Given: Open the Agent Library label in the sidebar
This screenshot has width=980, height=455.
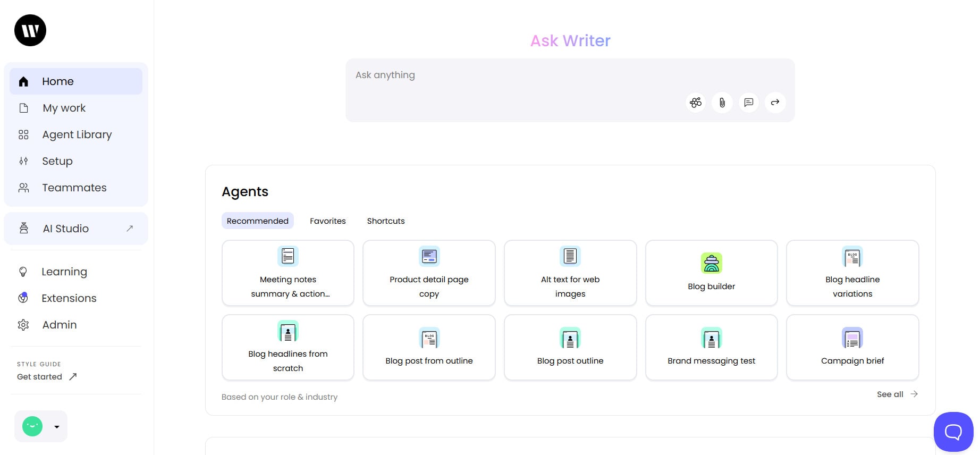Looking at the screenshot, I should [x=77, y=134].
